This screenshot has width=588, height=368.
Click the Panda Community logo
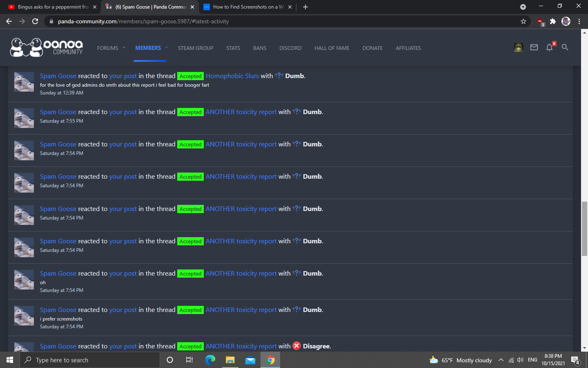tap(47, 47)
